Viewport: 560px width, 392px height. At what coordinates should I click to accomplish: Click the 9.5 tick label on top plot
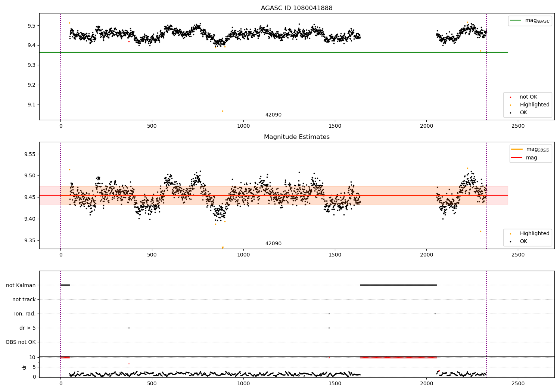tap(31, 26)
